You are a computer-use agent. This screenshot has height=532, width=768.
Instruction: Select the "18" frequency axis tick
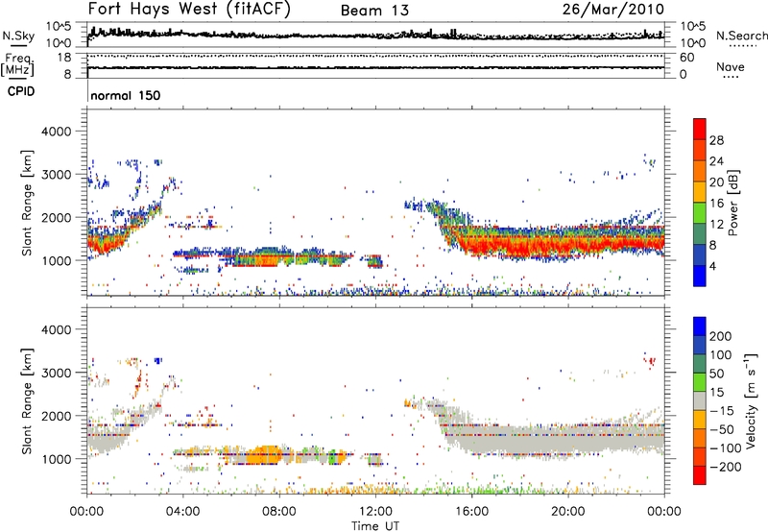pos(64,58)
